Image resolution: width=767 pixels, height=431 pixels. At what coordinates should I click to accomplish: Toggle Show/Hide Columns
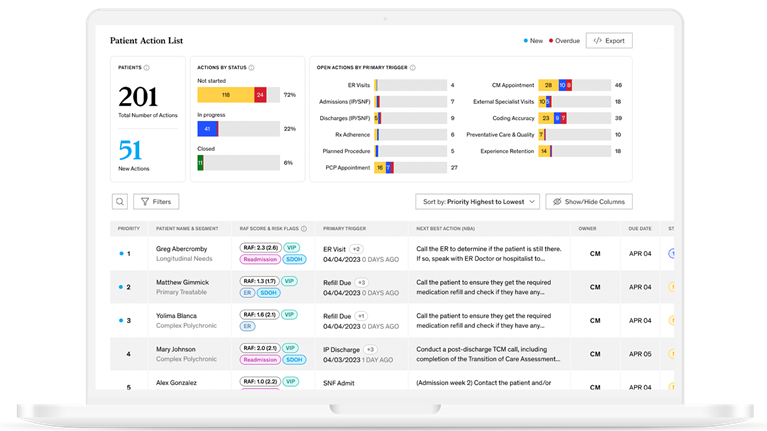(x=590, y=201)
